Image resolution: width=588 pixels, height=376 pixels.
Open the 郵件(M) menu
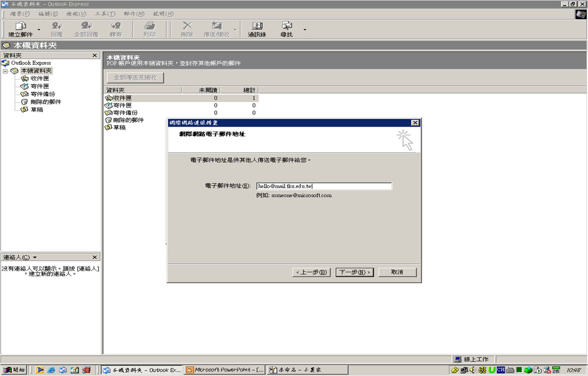click(x=134, y=14)
